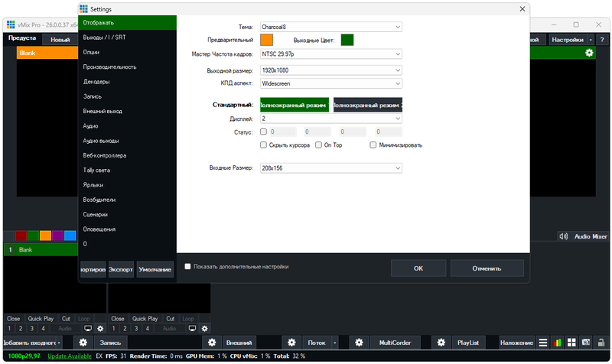The width and height of the screenshot is (612, 364).
Task: Open settings gear next to Запись button
Action: tap(83, 343)
